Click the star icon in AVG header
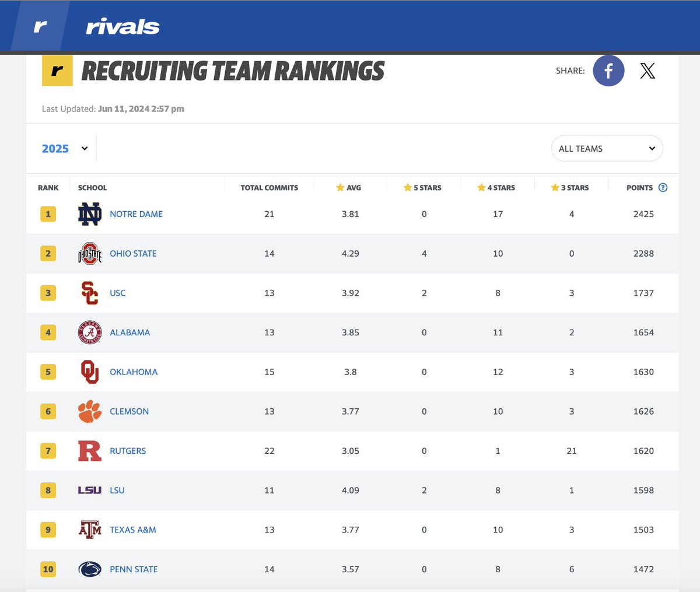The width and height of the screenshot is (700, 592). 340,187
